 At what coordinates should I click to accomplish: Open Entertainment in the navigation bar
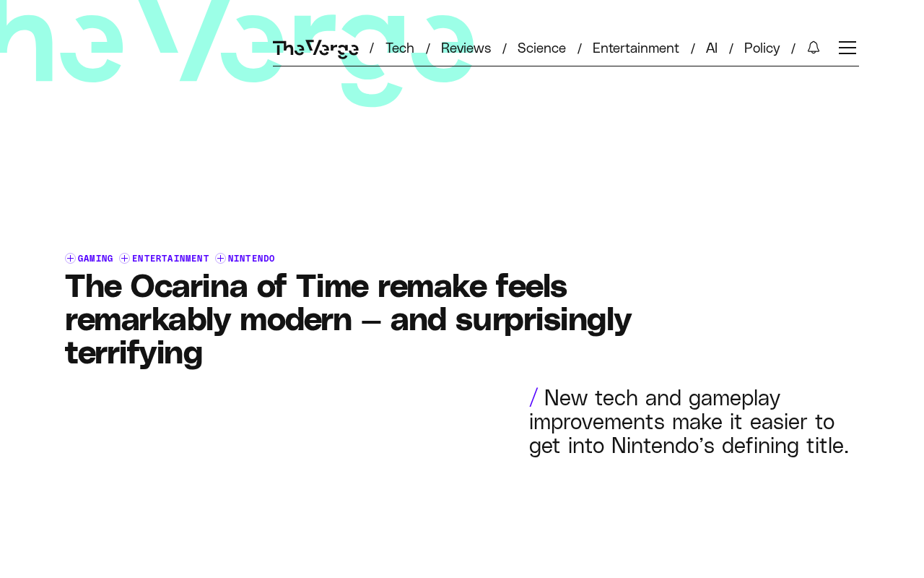(x=636, y=48)
